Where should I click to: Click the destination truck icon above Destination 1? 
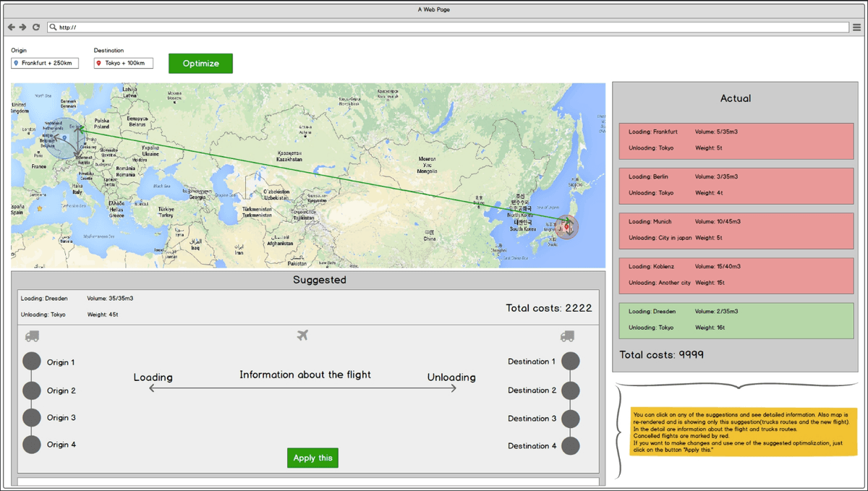(568, 336)
